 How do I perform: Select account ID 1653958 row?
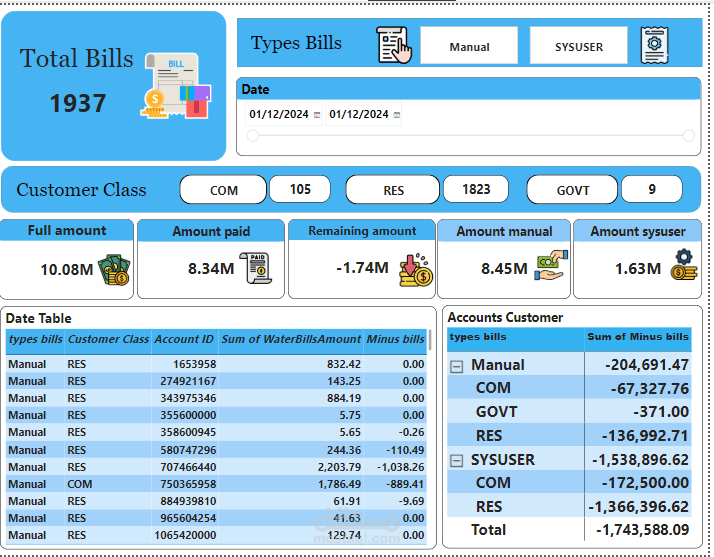coord(216,364)
